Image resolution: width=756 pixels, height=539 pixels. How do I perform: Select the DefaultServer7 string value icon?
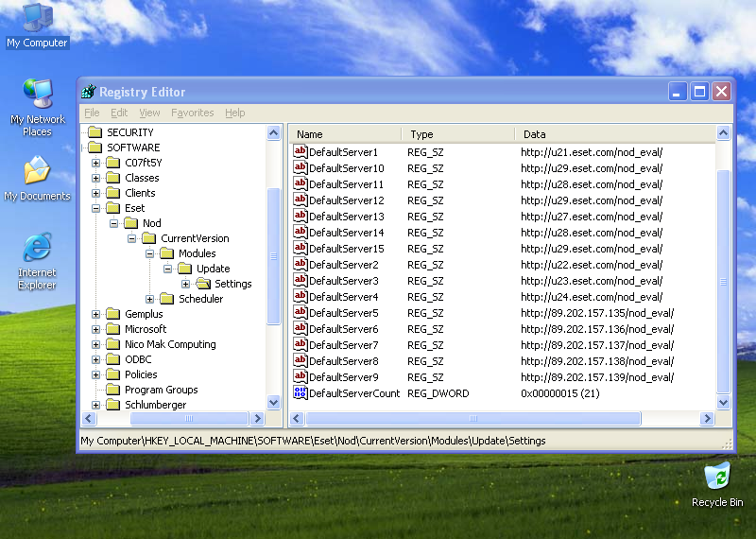pyautogui.click(x=301, y=345)
